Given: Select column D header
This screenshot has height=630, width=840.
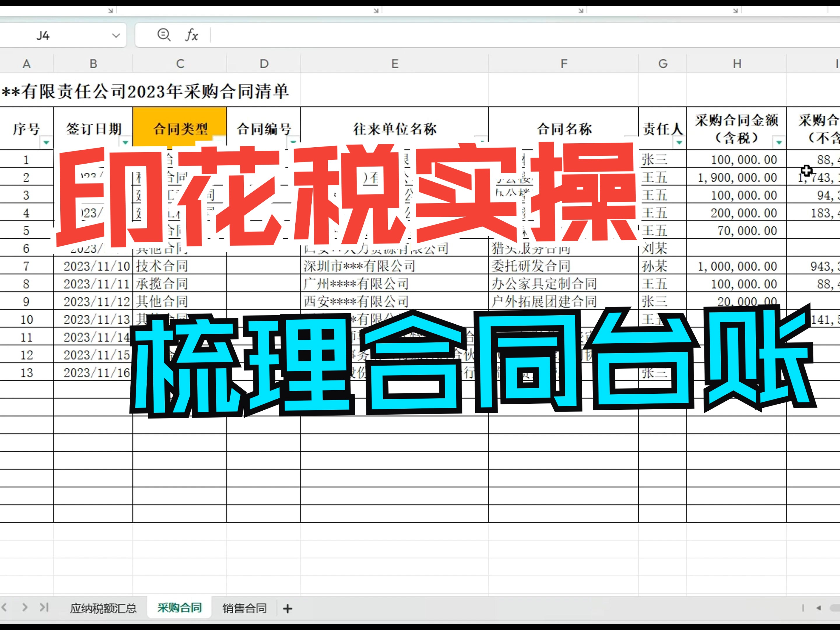Looking at the screenshot, I should click(264, 64).
